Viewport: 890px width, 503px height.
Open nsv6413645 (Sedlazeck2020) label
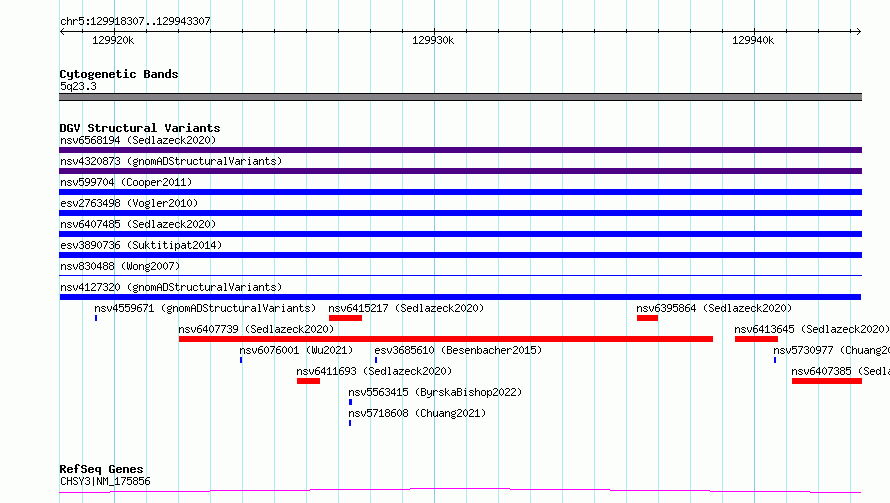pyautogui.click(x=812, y=329)
